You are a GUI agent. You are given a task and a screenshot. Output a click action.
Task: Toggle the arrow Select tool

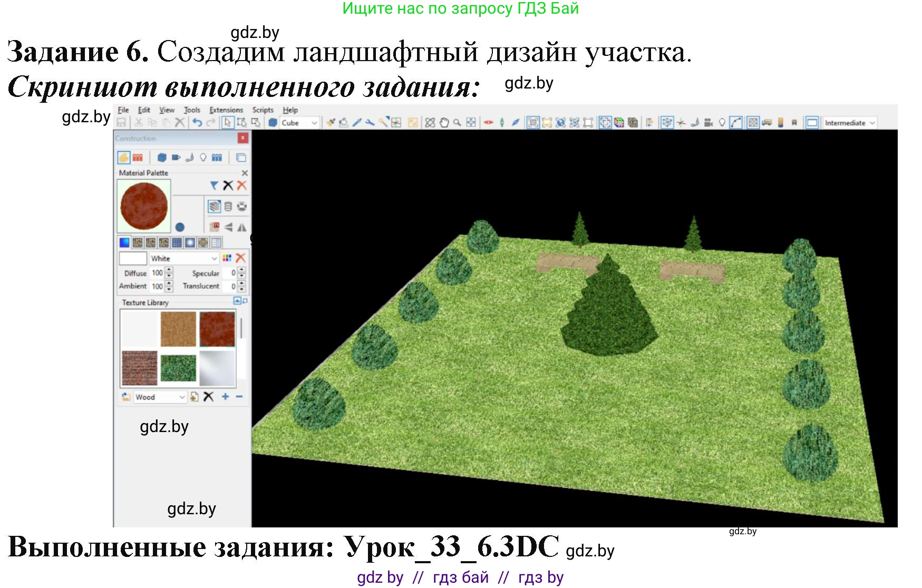click(x=227, y=123)
